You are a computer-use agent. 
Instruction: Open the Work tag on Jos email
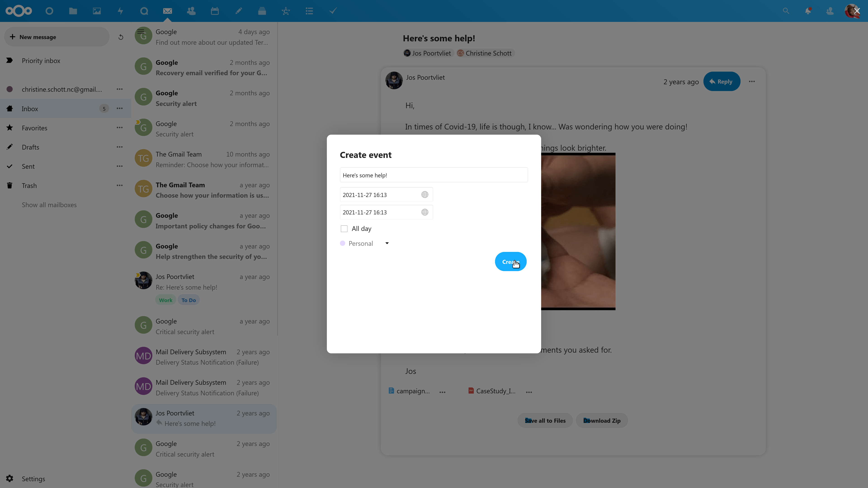point(165,300)
